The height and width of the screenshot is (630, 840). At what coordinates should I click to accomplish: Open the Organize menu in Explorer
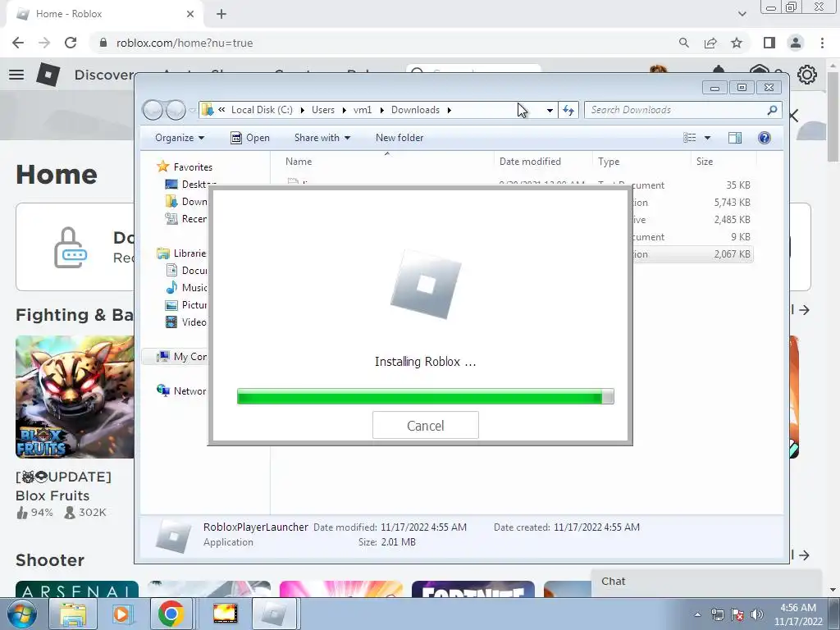point(180,138)
